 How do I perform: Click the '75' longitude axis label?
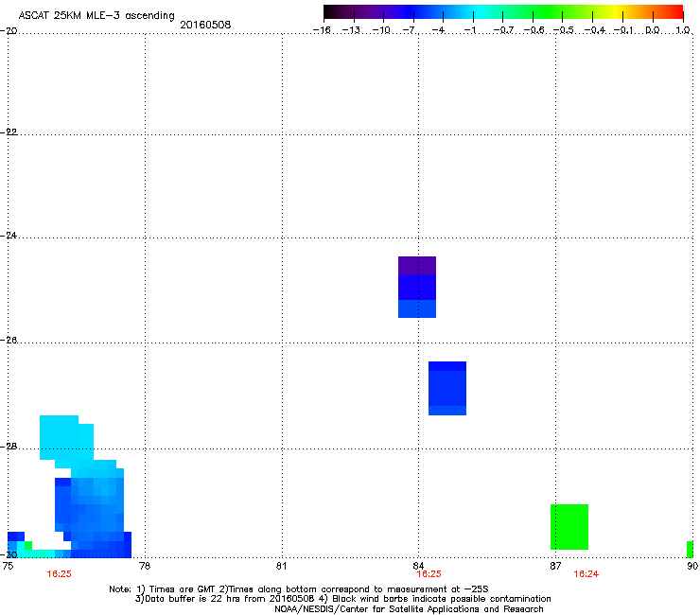tap(8, 566)
